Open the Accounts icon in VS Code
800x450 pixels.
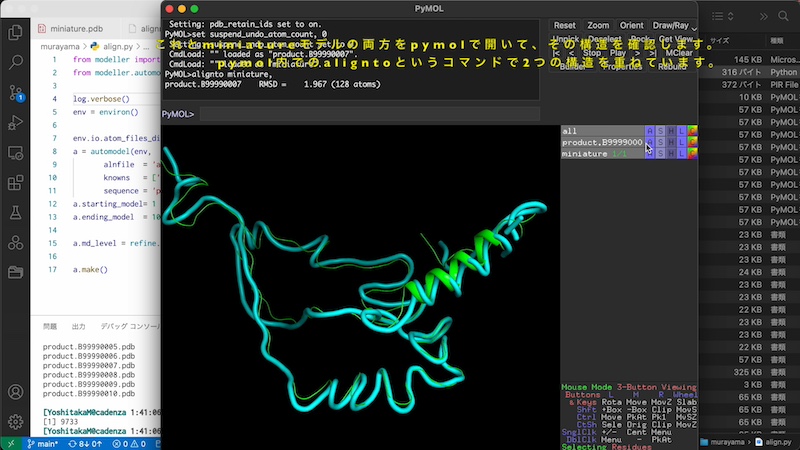[x=15, y=393]
